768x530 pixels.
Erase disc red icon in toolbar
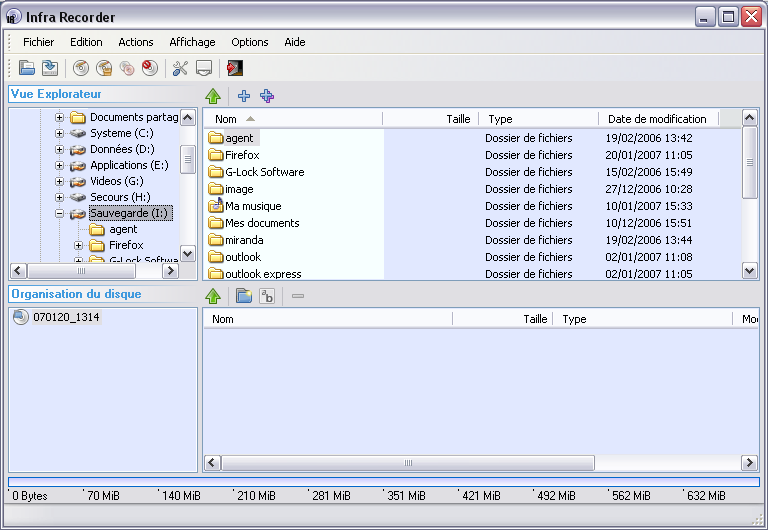tap(150, 68)
